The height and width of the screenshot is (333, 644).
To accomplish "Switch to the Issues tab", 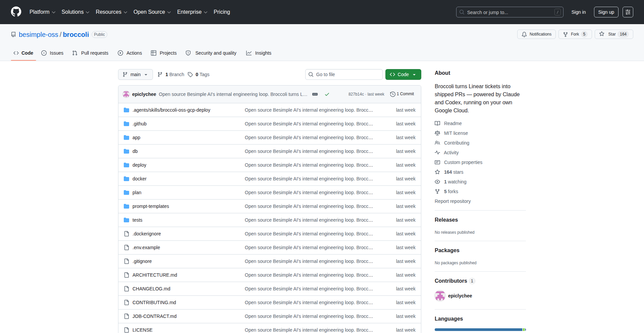I will pyautogui.click(x=52, y=53).
